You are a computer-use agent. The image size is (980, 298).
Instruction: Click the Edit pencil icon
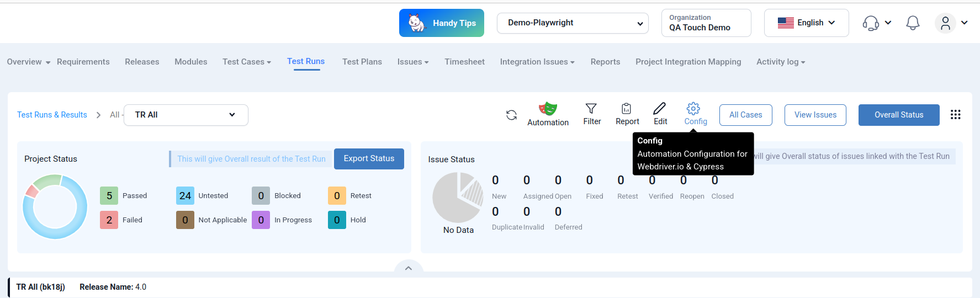[x=660, y=109]
